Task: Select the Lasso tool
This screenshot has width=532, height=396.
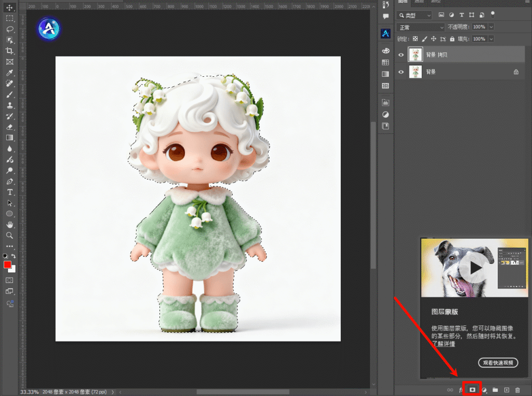Action: (x=9, y=29)
